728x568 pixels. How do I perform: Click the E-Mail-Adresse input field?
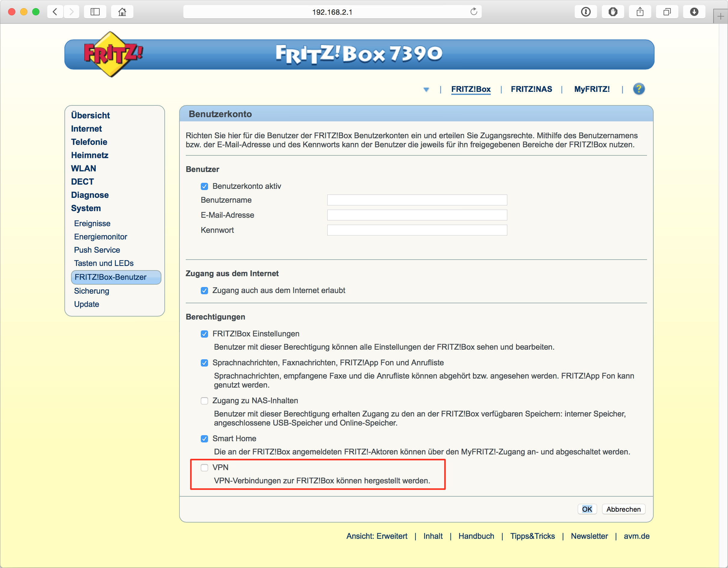point(417,215)
